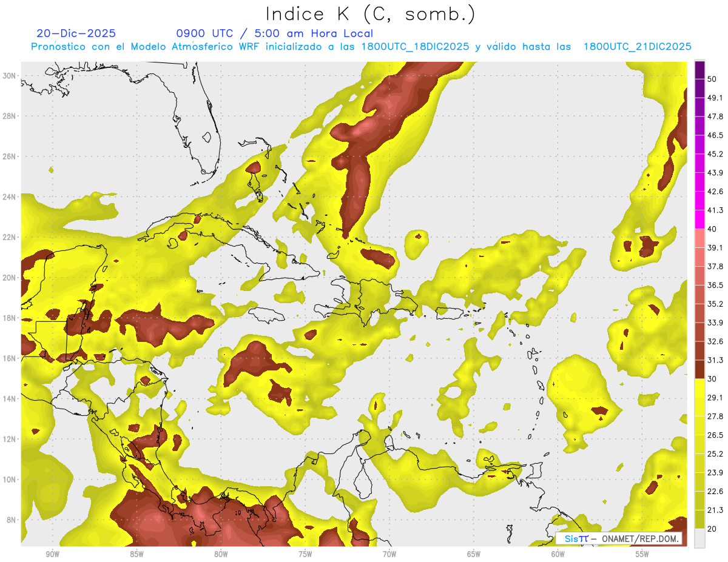
Task: Click the 70W longitude label
Action: tap(389, 554)
